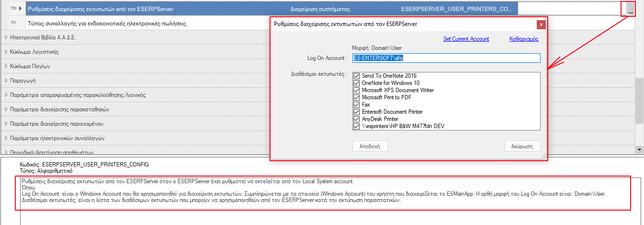Click the Log On Account text field
This screenshot has width=644, height=225.
(446, 58)
